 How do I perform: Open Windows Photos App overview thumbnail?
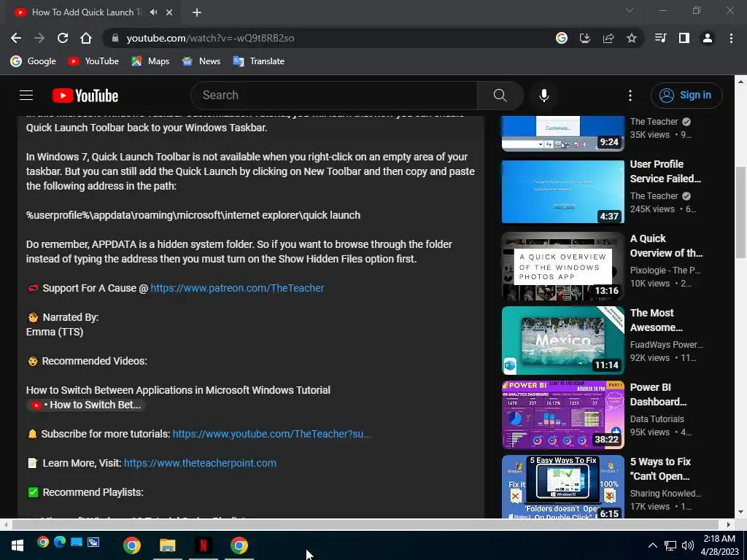[562, 266]
